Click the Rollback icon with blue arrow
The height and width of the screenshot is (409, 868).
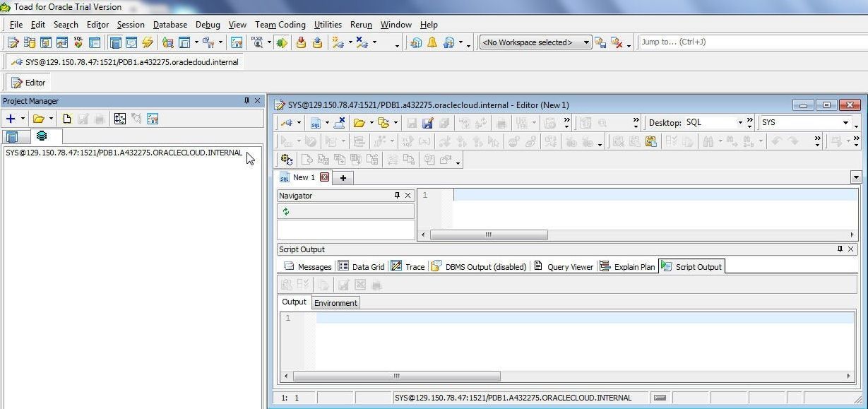click(317, 42)
